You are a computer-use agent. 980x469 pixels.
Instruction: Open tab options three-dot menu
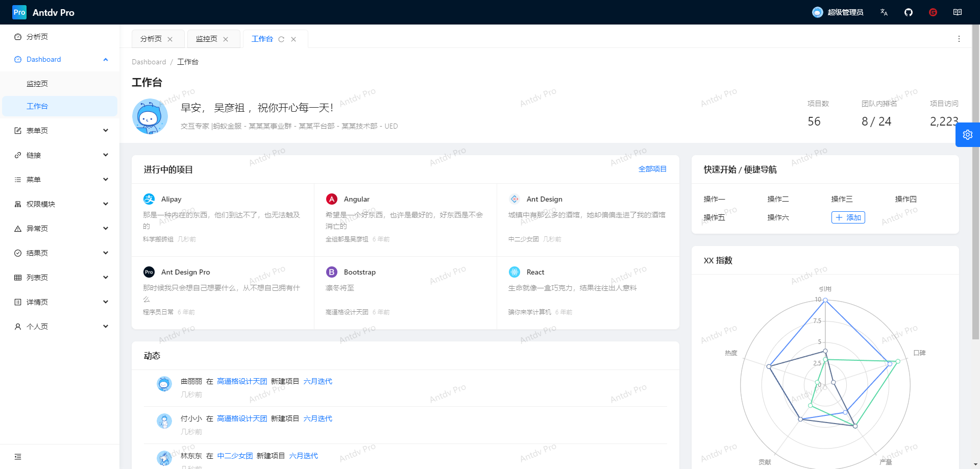coord(959,39)
